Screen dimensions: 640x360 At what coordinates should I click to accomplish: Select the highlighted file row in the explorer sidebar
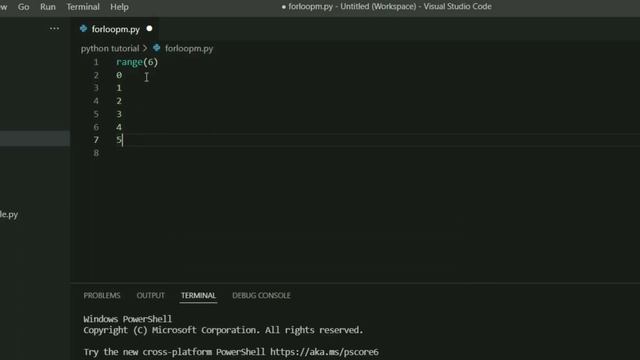pyautogui.click(x=35, y=138)
